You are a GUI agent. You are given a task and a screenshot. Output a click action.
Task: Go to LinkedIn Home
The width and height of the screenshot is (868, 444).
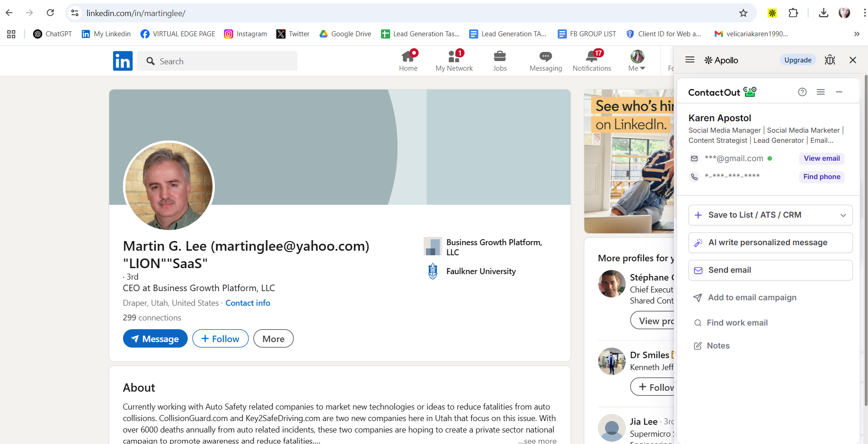coord(408,61)
